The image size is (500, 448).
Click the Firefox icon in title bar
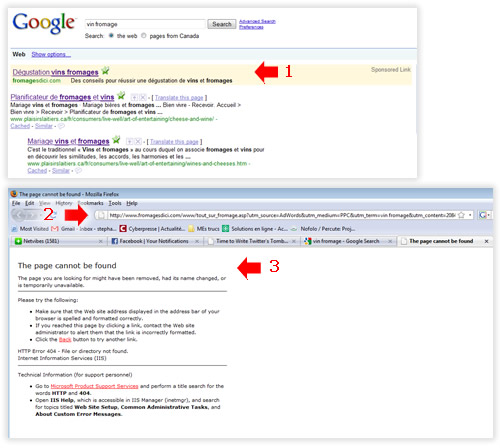[14, 194]
